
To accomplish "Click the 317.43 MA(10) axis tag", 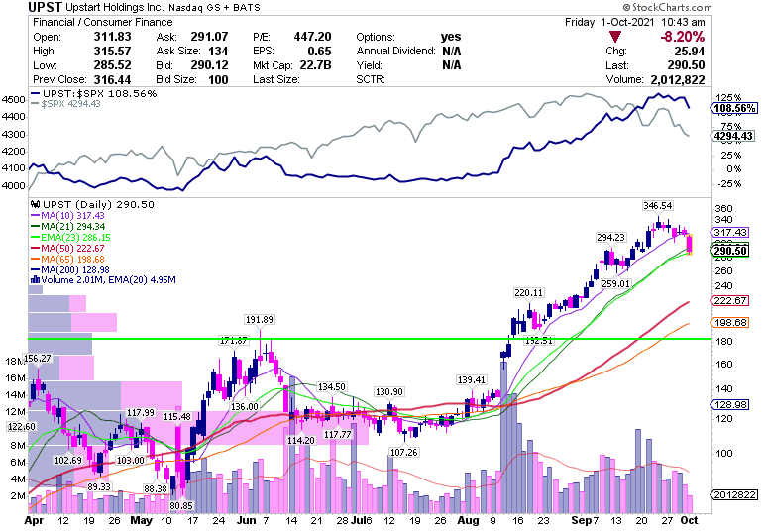I will pos(730,233).
